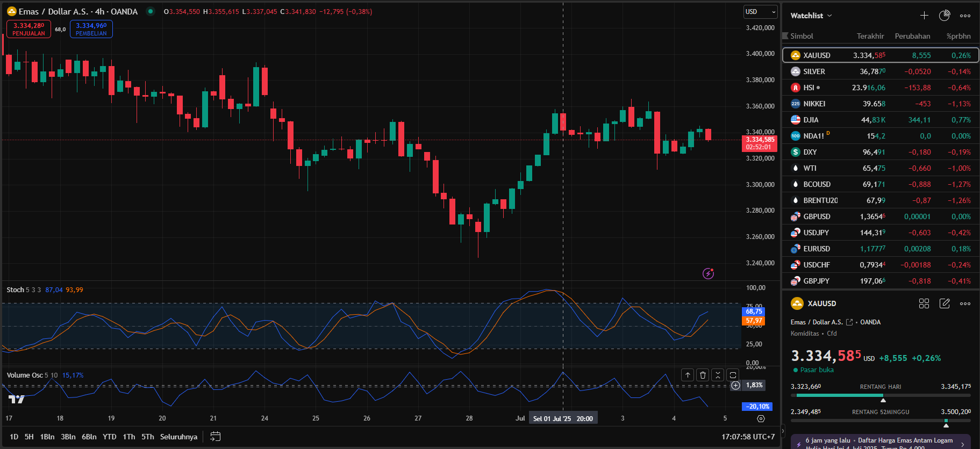Open the watchlist advanced view pie icon
Viewport: 980px width, 449px height.
coord(945,16)
